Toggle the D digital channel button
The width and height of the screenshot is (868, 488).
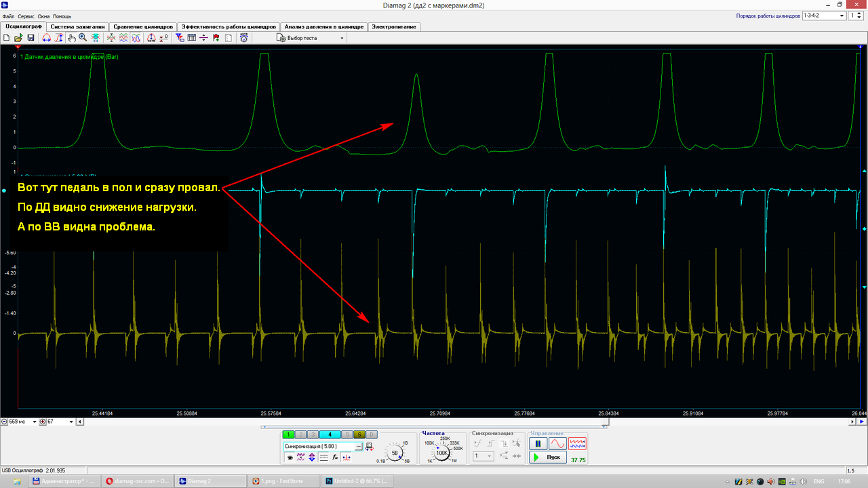(372, 434)
